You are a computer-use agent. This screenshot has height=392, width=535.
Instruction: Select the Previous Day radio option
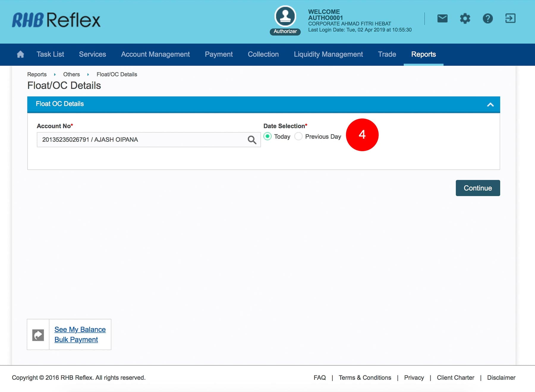pyautogui.click(x=298, y=136)
